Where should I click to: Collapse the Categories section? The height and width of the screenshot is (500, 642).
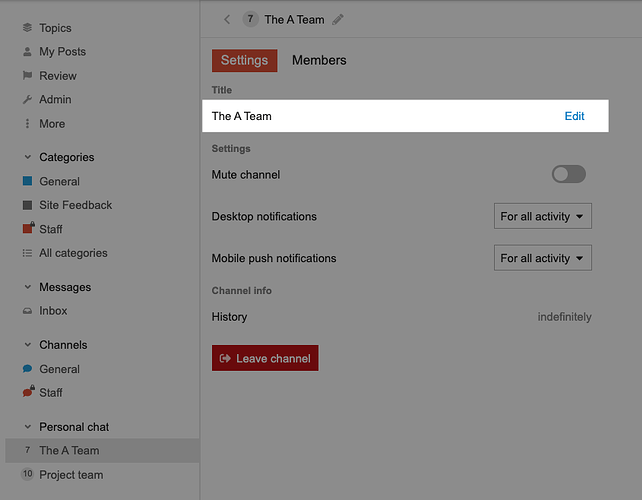27,157
